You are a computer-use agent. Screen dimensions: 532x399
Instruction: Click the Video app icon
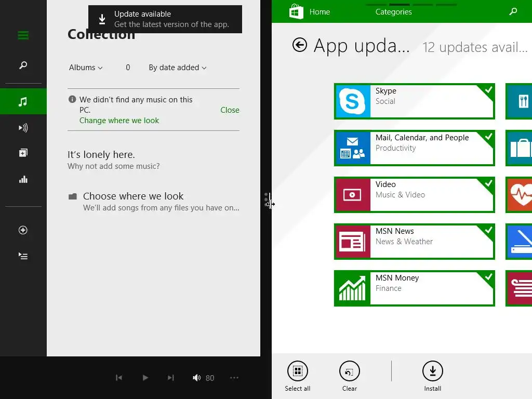point(353,195)
